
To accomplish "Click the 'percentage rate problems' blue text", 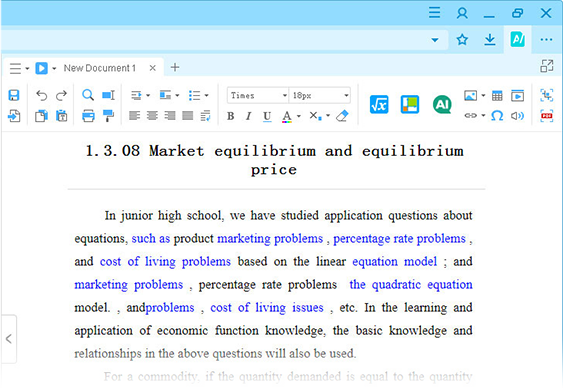I will coord(399,239).
